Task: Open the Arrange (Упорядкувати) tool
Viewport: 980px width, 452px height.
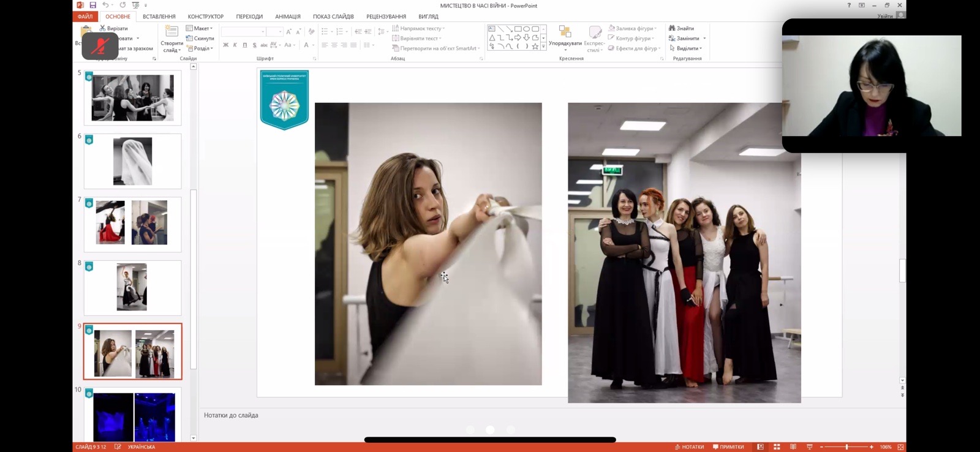Action: coord(565,37)
